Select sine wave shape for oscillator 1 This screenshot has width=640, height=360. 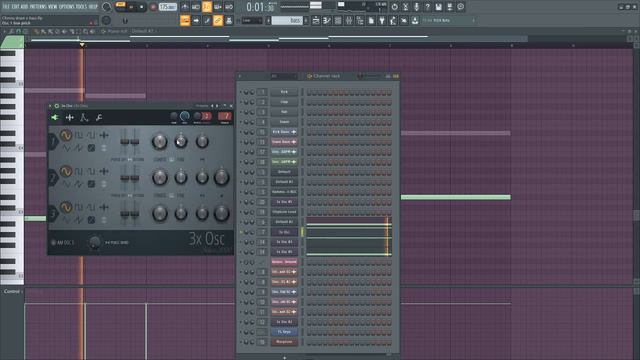(65, 135)
